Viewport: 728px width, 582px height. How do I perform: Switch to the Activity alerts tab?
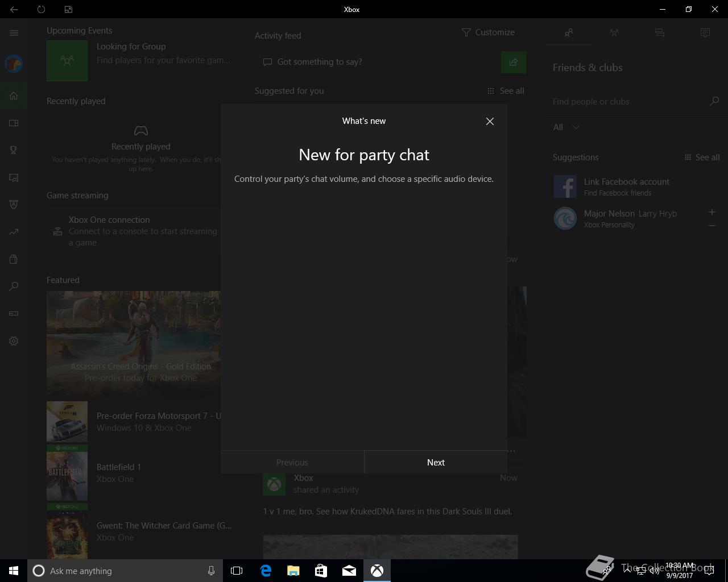click(705, 33)
